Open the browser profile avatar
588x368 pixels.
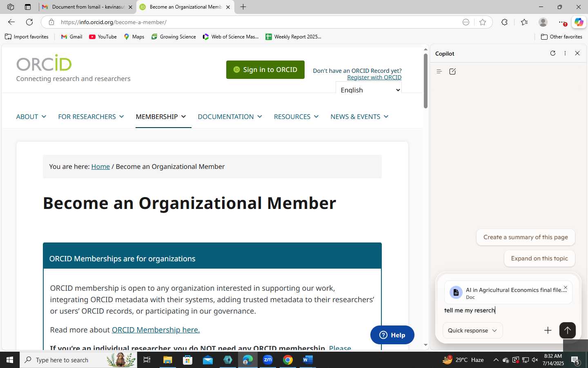(x=543, y=22)
